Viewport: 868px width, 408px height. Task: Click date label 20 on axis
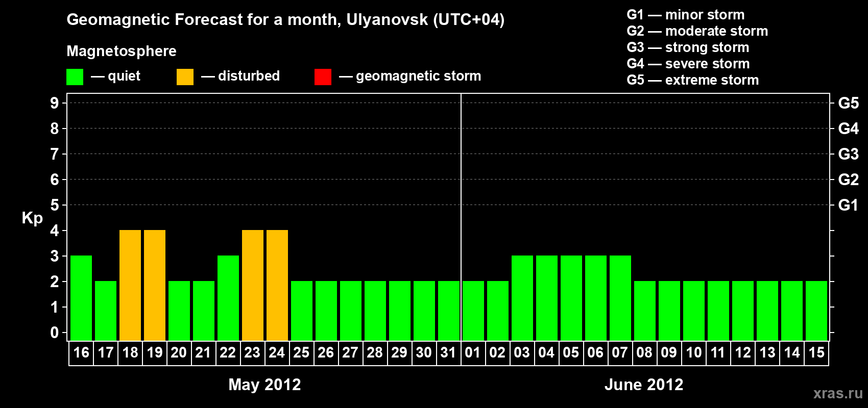point(179,352)
